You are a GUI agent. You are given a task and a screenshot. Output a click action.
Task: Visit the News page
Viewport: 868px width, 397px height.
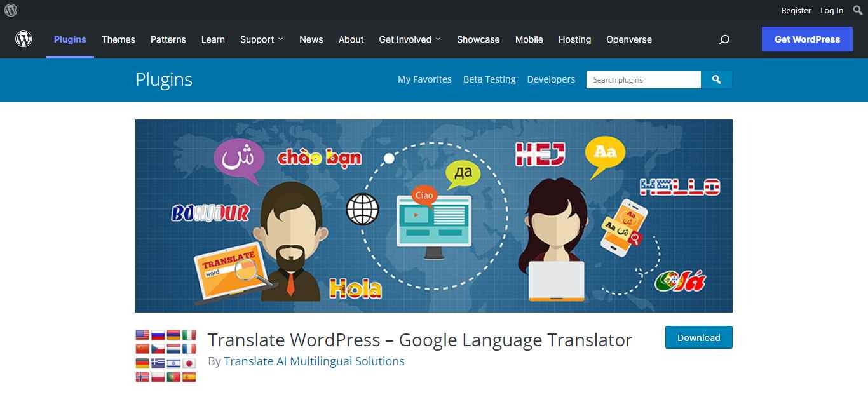click(x=311, y=39)
